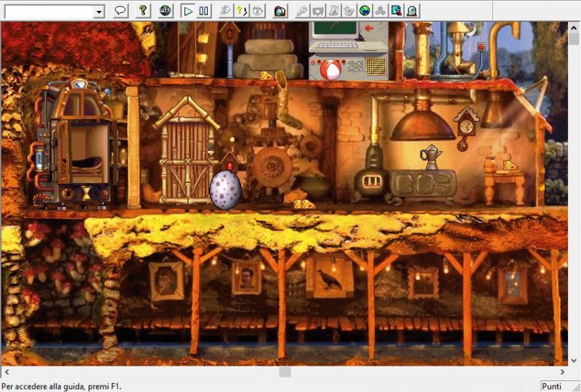This screenshot has width=581, height=392.
Task: Click the greyed hand pointer toolbar icon
Action: pyautogui.click(x=226, y=11)
